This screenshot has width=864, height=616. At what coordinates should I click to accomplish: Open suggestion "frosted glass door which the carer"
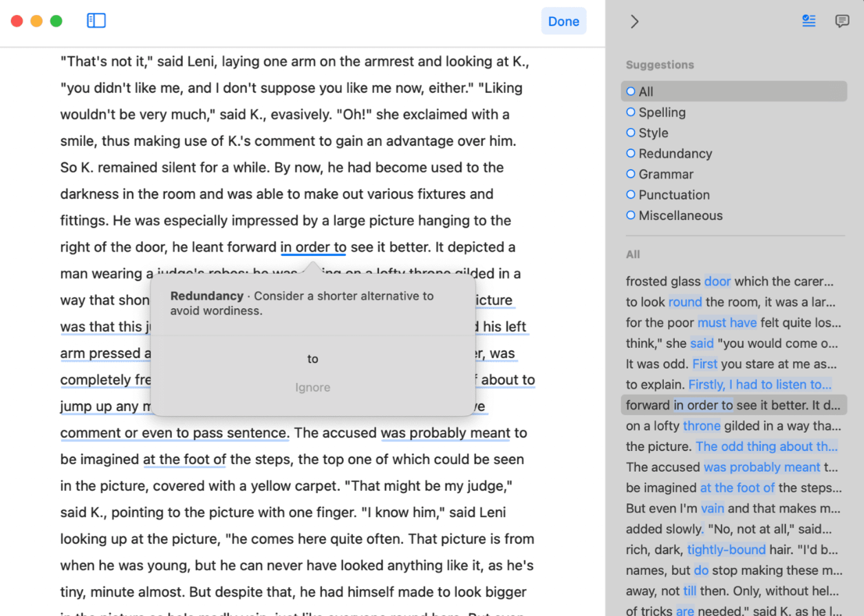coord(734,281)
